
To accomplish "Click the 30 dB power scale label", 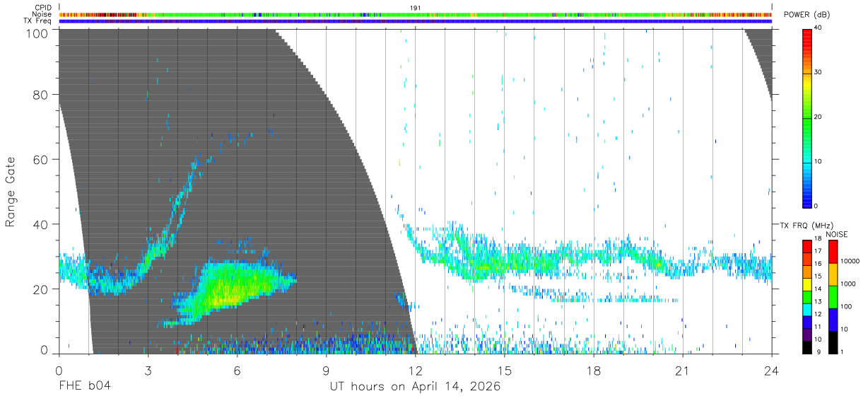I will (819, 73).
